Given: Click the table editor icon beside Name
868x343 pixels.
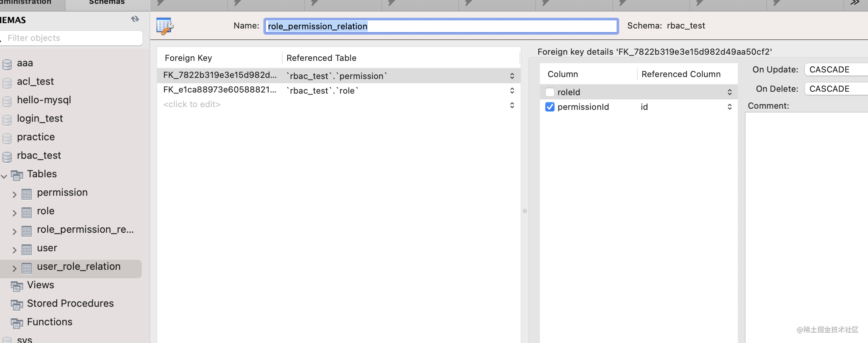Looking at the screenshot, I should 165,26.
